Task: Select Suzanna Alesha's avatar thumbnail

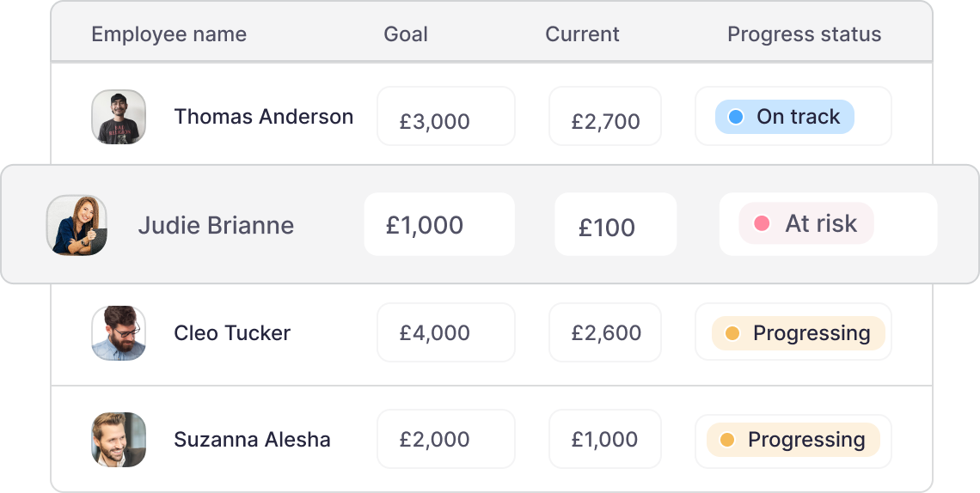Action: pos(119,440)
